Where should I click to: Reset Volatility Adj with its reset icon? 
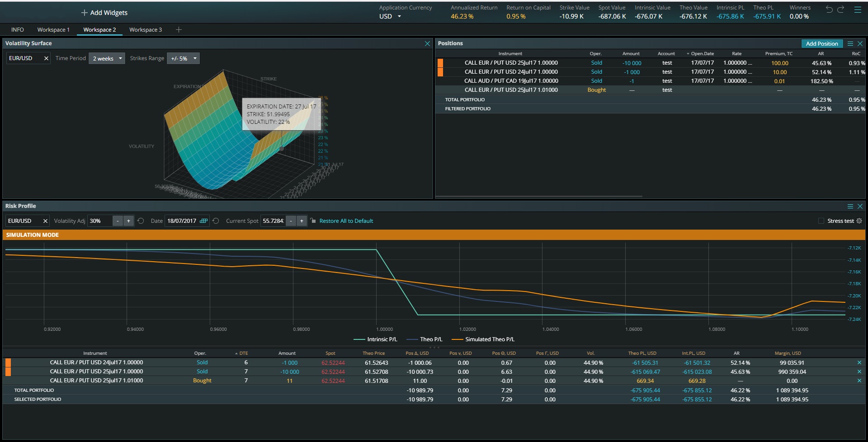click(x=141, y=221)
